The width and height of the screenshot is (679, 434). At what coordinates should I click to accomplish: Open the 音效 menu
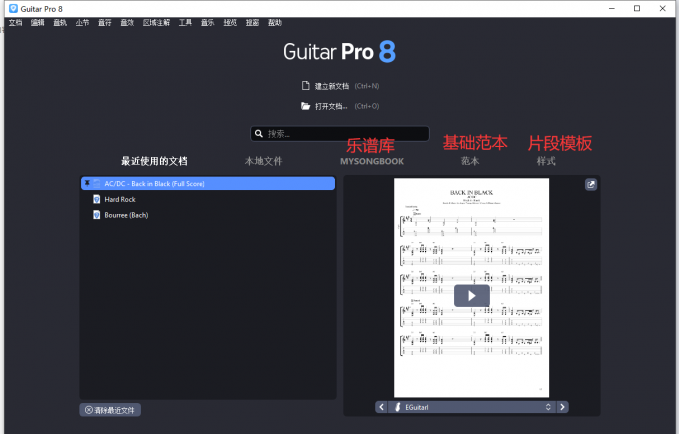click(x=127, y=23)
